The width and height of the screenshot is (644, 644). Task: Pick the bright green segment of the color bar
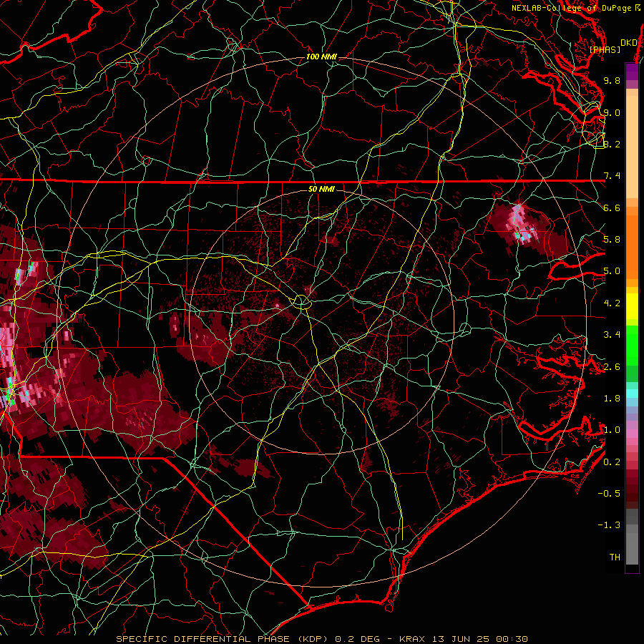coord(632,345)
